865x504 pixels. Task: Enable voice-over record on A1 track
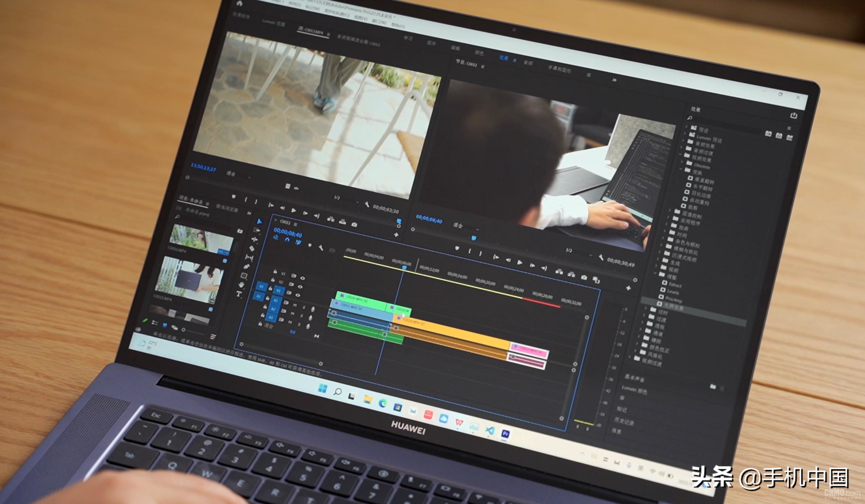click(x=313, y=309)
